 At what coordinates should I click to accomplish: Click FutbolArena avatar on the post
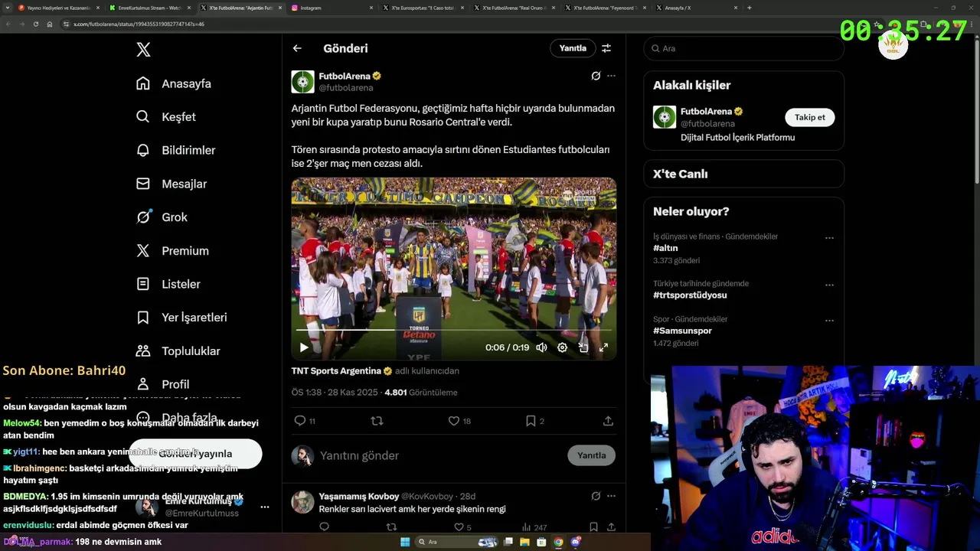tap(302, 81)
